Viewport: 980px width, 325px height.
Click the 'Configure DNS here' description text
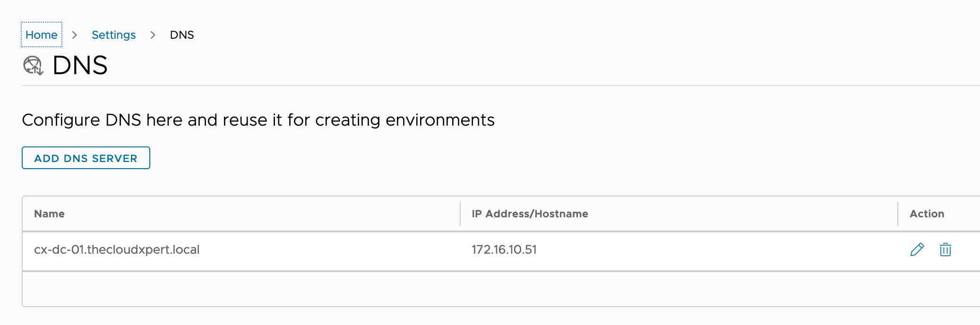coord(258,120)
